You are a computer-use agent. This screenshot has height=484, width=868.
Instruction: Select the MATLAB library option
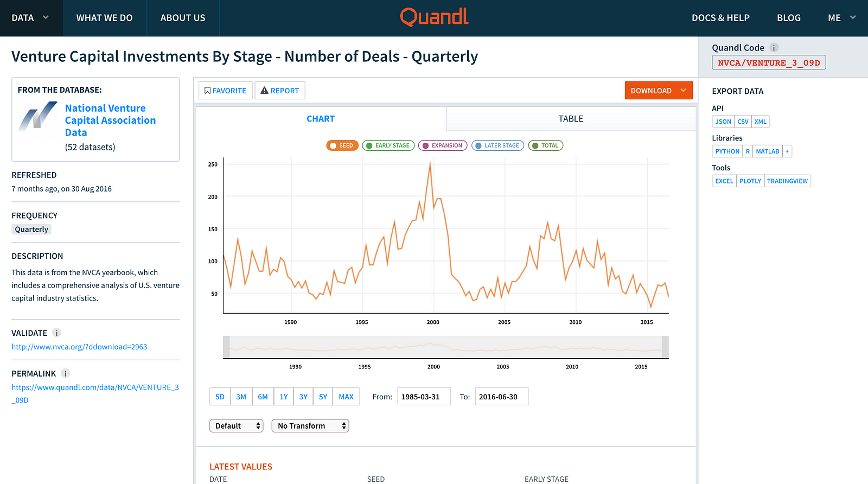point(768,151)
